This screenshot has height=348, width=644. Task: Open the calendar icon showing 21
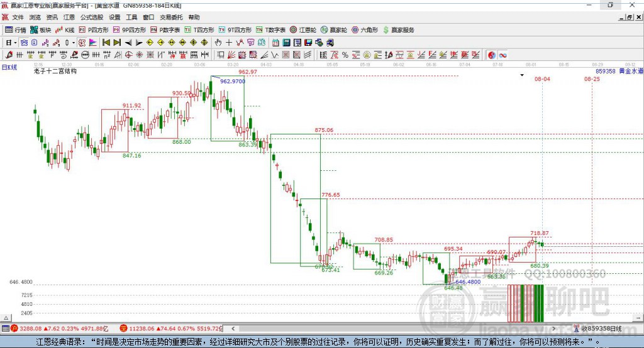tap(275, 43)
